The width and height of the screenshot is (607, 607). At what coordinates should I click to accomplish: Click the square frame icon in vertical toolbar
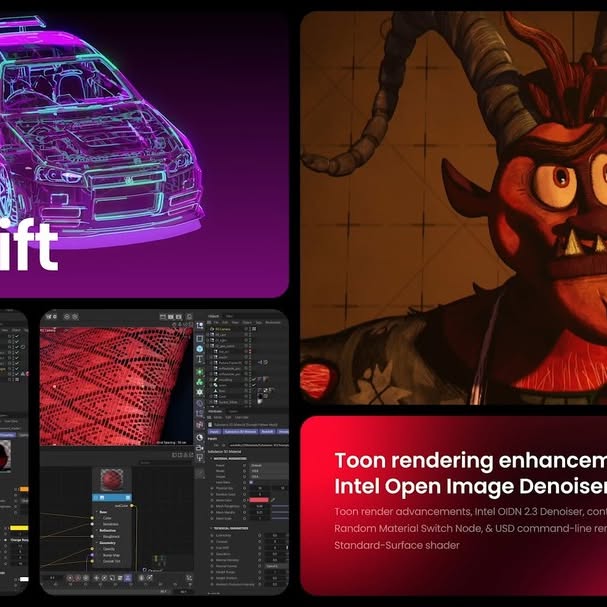point(200,338)
